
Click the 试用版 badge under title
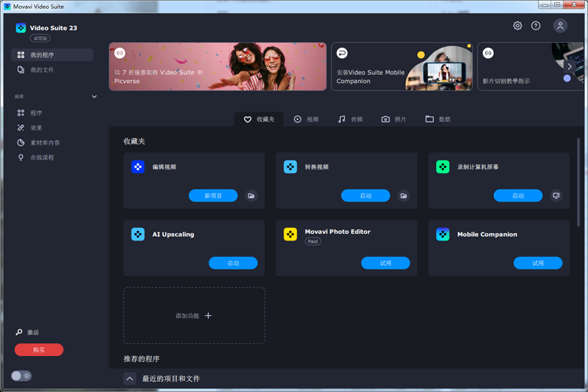click(x=40, y=38)
